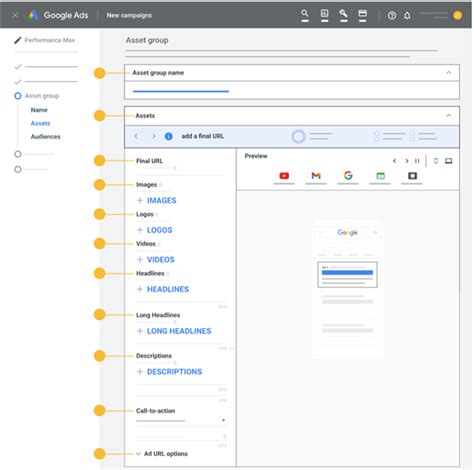Click the Asset group name input field

(x=292, y=91)
